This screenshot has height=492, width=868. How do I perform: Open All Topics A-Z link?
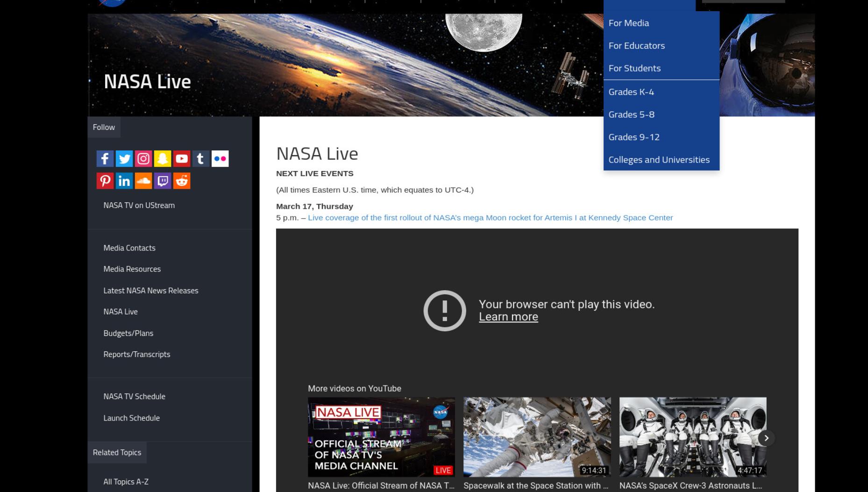pos(126,482)
